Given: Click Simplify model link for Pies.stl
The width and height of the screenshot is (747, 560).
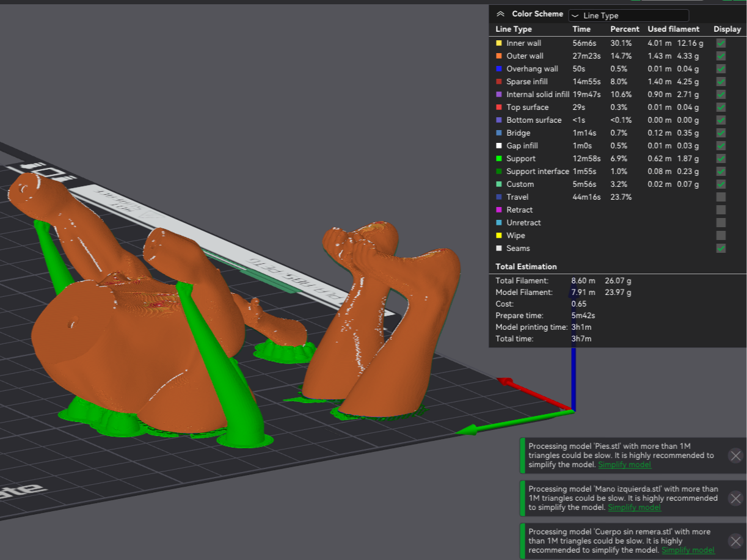Looking at the screenshot, I should click(624, 465).
